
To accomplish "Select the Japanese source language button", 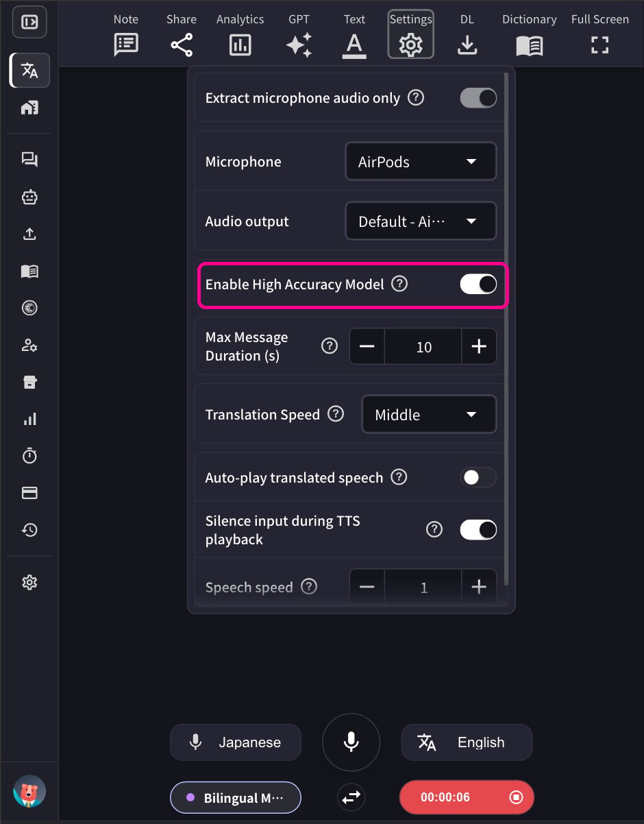I will [236, 742].
